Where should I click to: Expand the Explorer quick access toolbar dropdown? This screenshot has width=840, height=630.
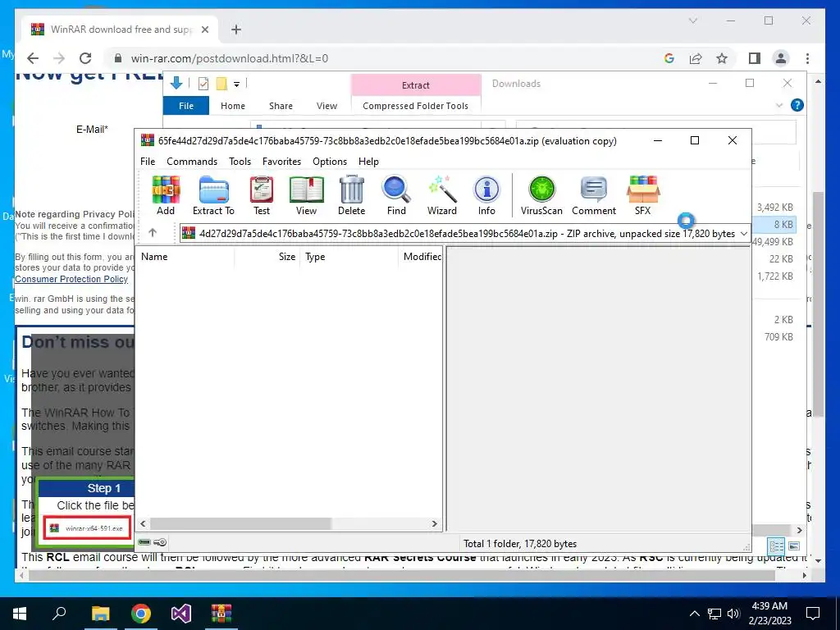(236, 84)
